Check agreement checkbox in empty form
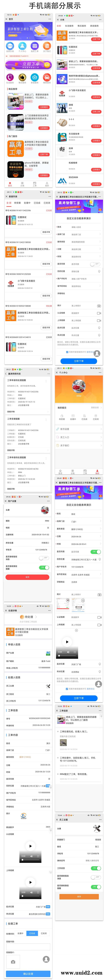Viewport: 107px width, 980px height. pos(67,352)
